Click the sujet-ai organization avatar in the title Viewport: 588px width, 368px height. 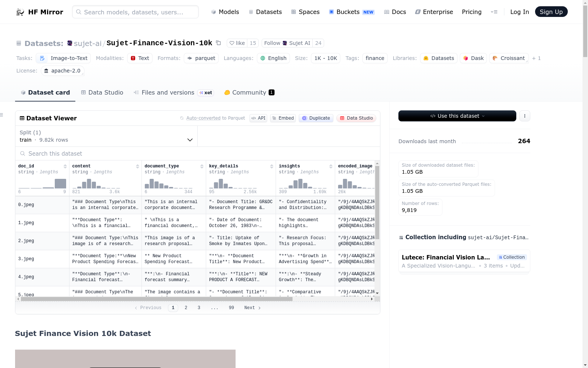pos(70,43)
